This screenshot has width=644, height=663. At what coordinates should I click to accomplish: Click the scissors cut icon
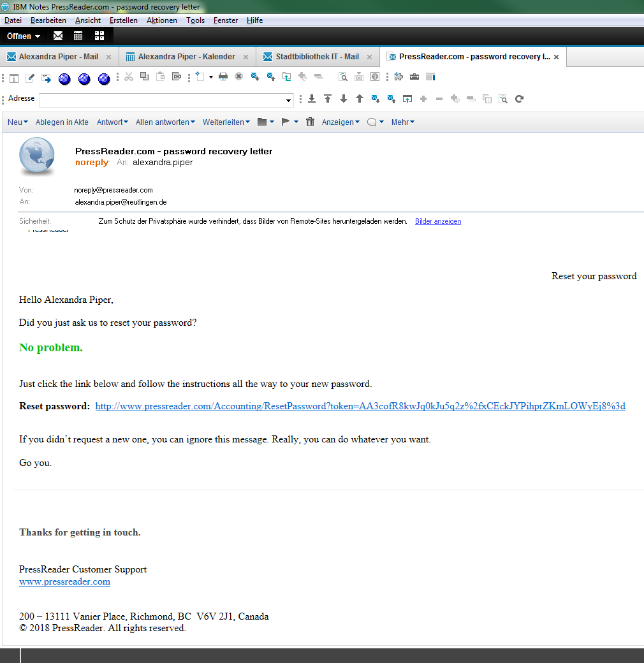pyautogui.click(x=129, y=77)
